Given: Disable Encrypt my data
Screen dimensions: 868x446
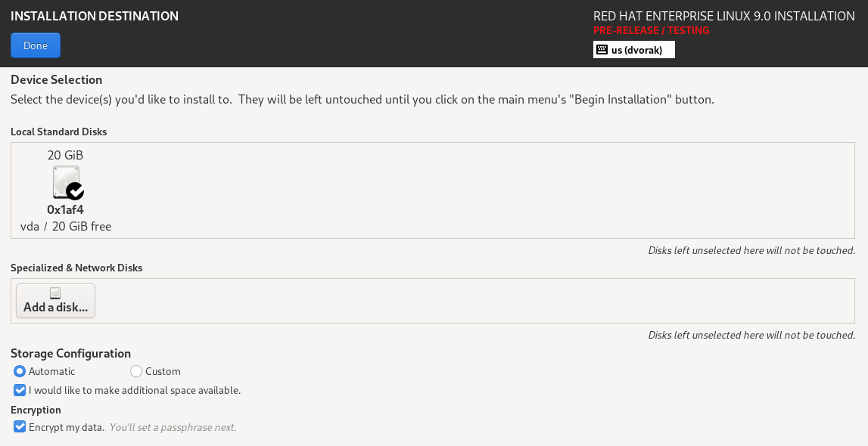Looking at the screenshot, I should [x=19, y=427].
